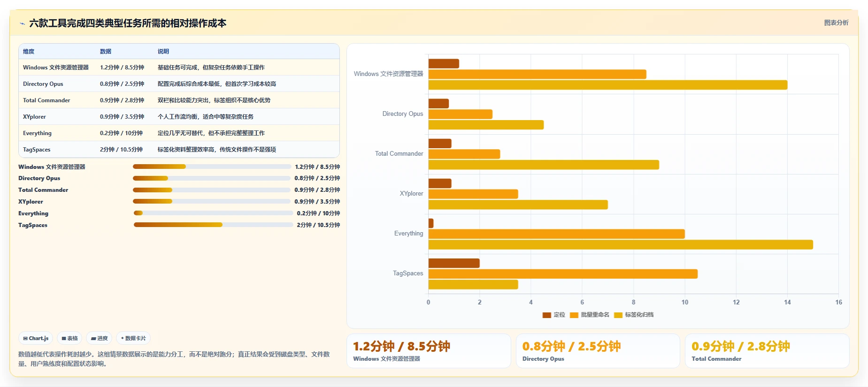Open the Total Commander data card
Screen dimensions: 868x387
tap(767, 351)
